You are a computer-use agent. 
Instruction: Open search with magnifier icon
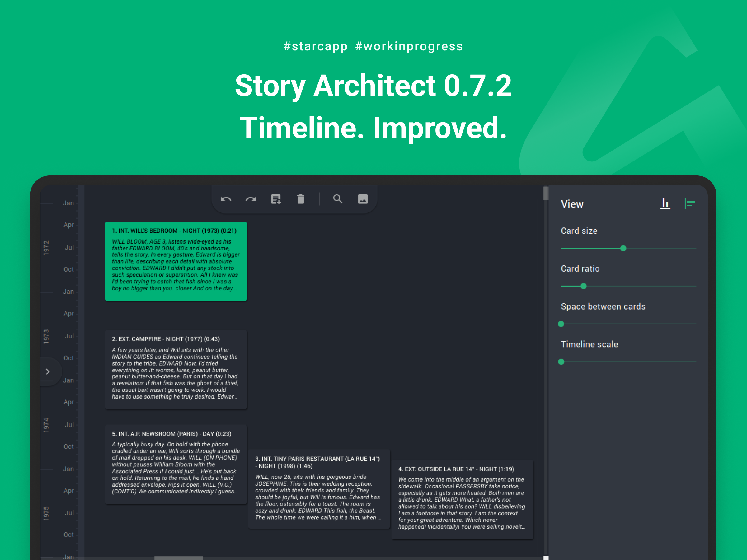click(338, 199)
